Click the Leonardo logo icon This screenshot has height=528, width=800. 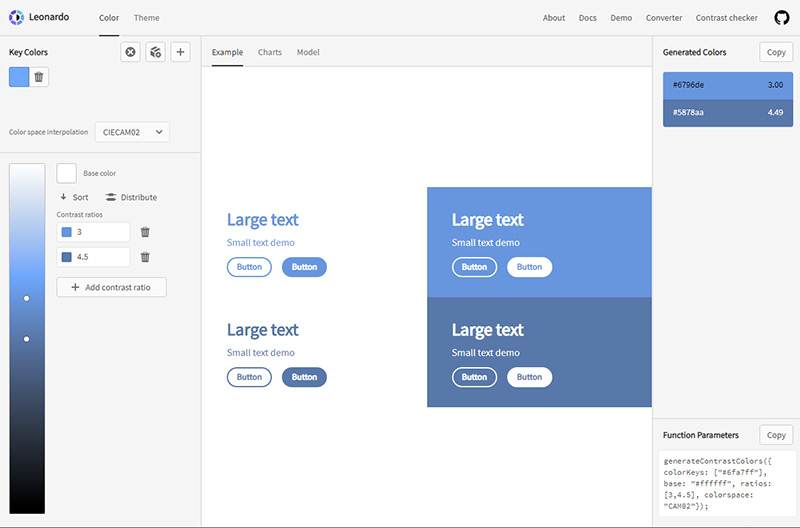pos(16,17)
